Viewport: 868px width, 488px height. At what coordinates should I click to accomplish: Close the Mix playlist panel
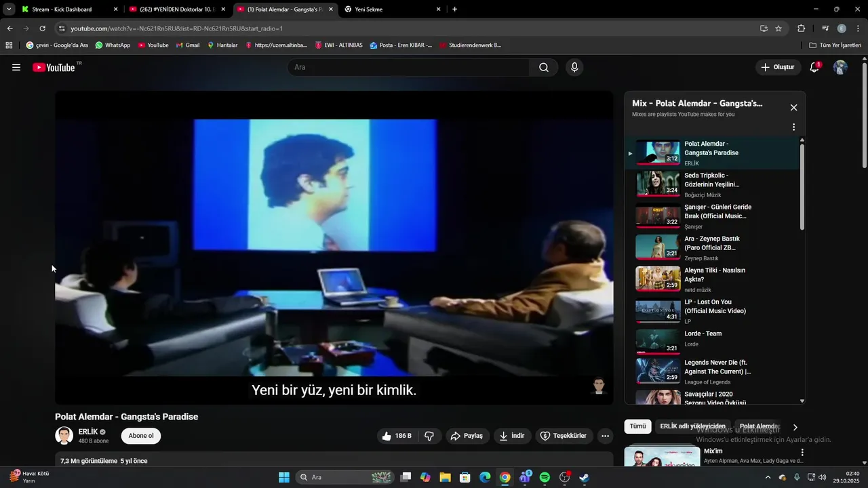pyautogui.click(x=793, y=107)
